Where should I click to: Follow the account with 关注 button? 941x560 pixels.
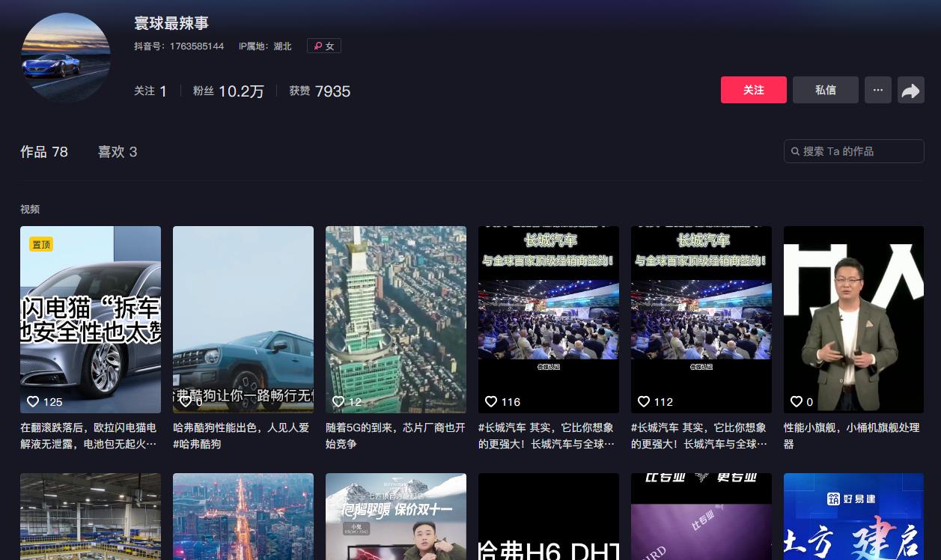pyautogui.click(x=754, y=90)
